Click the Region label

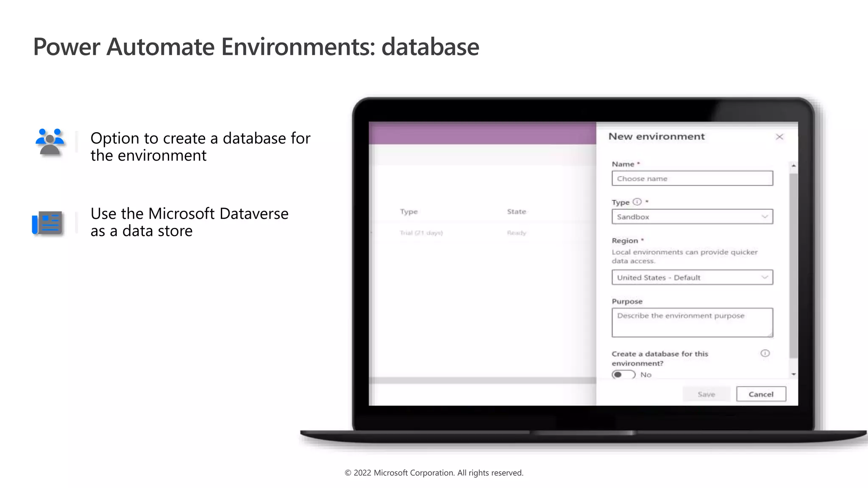(625, 241)
